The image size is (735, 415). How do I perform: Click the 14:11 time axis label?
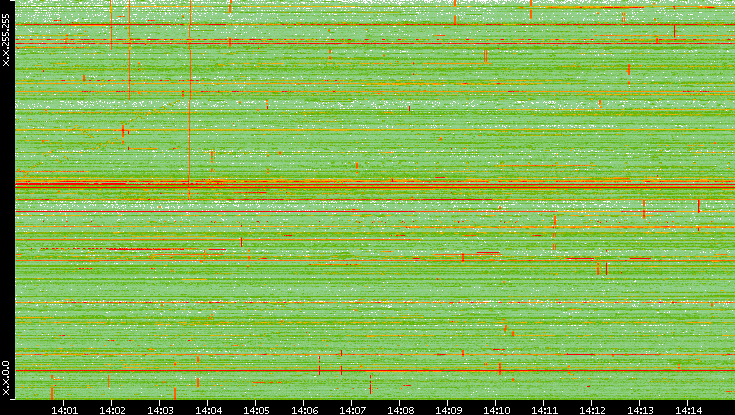point(545,411)
